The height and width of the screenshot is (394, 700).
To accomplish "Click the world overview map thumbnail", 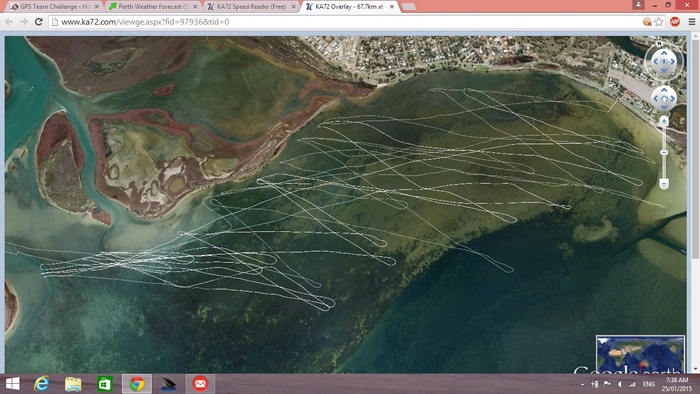I will point(640,354).
